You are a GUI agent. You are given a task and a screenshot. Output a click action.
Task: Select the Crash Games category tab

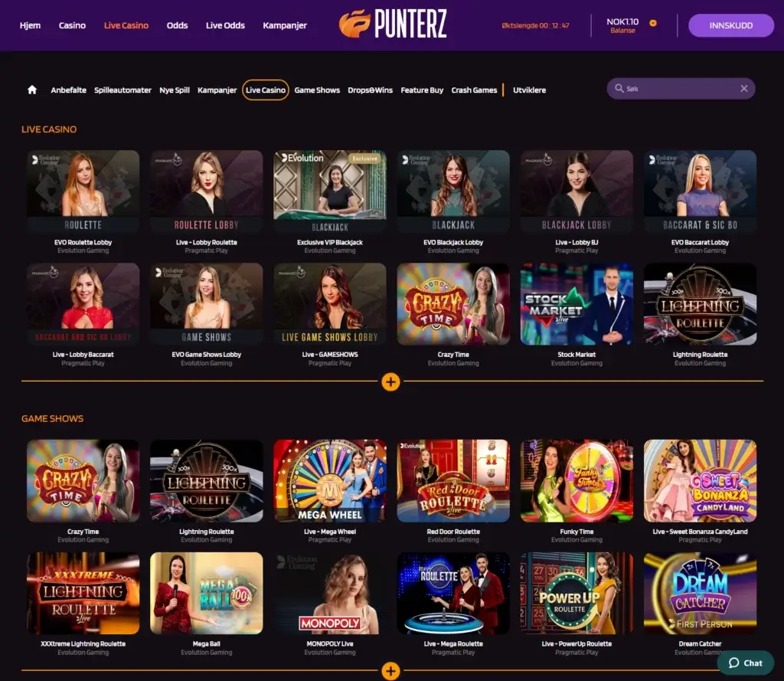(474, 90)
